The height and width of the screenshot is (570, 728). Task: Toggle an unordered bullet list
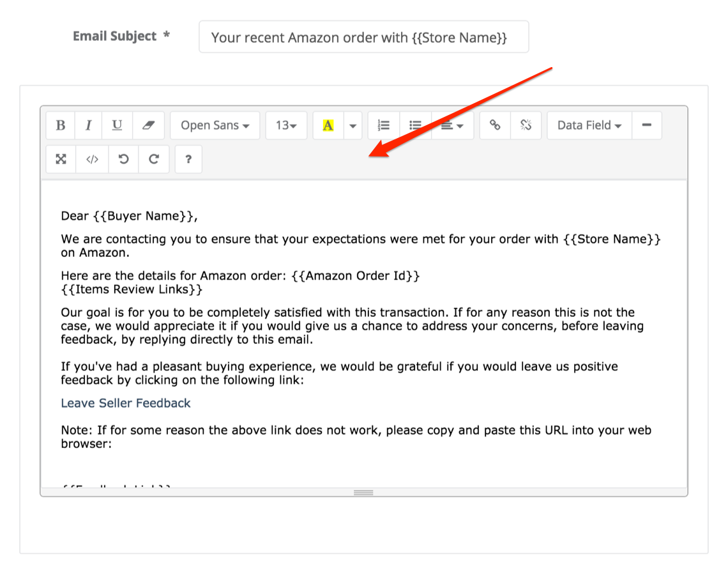click(416, 125)
